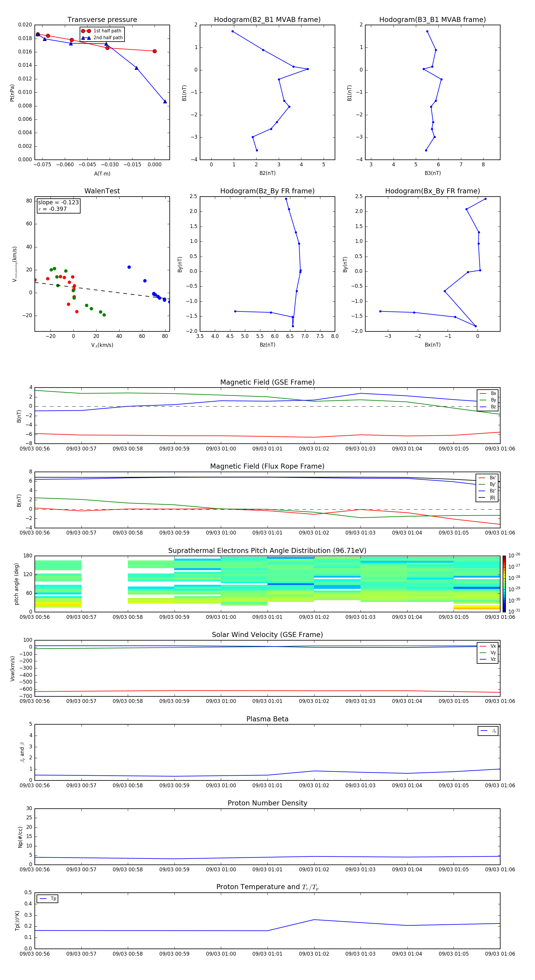This screenshot has width=535, height=980.
Task: Click the "Tp(10^6K)" y-axis label
Action: [17, 921]
